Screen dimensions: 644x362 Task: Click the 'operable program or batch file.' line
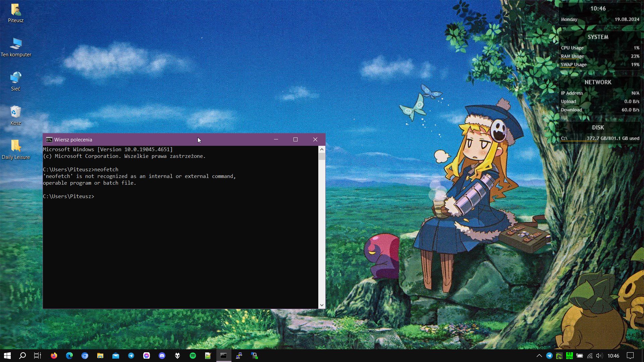(x=90, y=183)
